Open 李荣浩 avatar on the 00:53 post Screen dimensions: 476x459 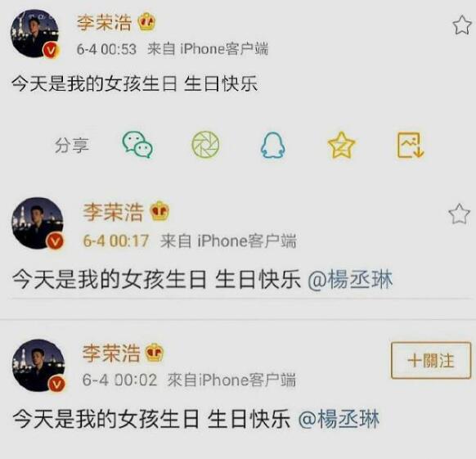pyautogui.click(x=35, y=34)
